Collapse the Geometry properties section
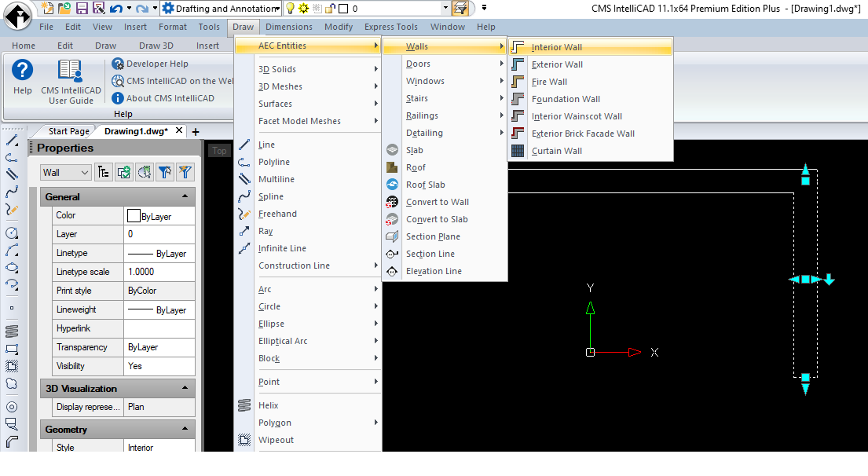Viewport: 868px width, 476px height. [185, 429]
